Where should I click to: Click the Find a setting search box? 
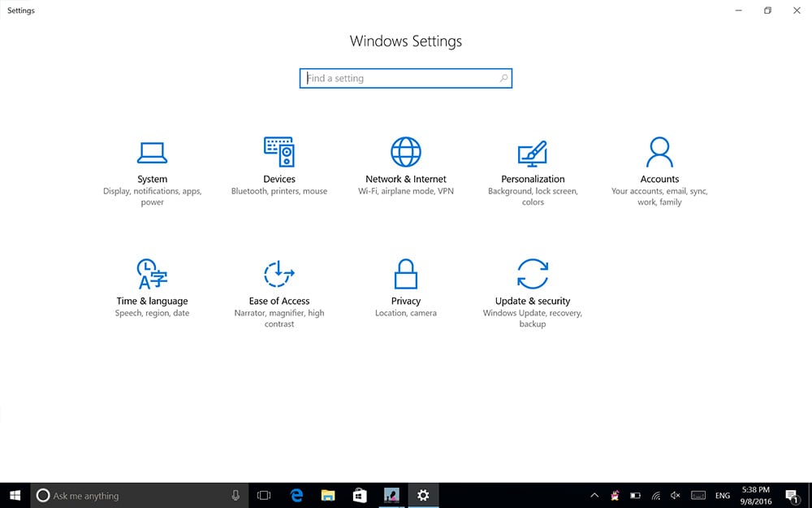point(398,79)
